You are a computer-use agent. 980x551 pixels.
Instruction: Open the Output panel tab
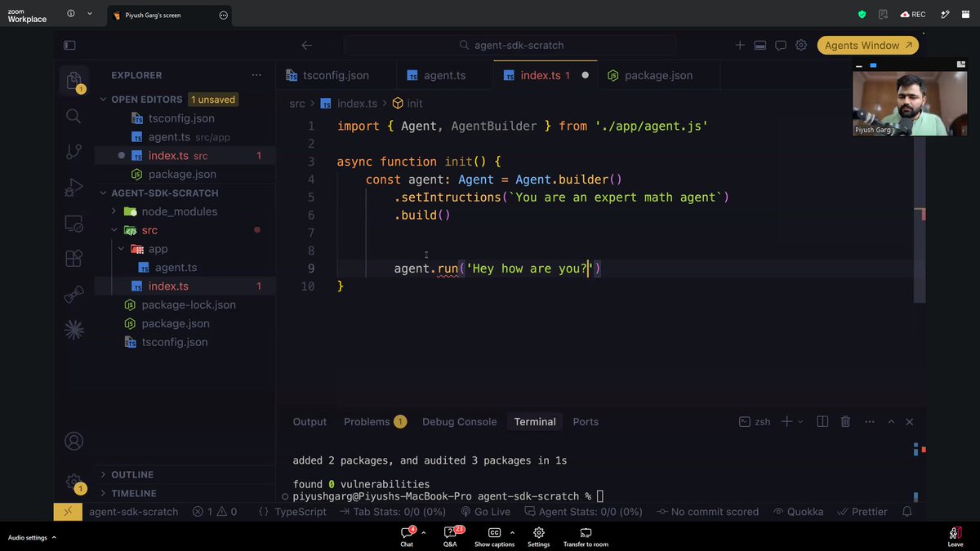(310, 422)
